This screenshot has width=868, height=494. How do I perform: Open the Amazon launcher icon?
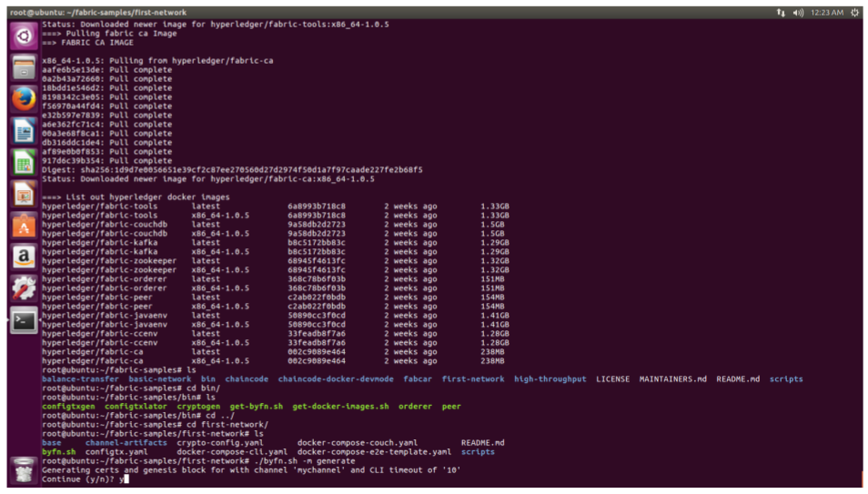click(24, 257)
